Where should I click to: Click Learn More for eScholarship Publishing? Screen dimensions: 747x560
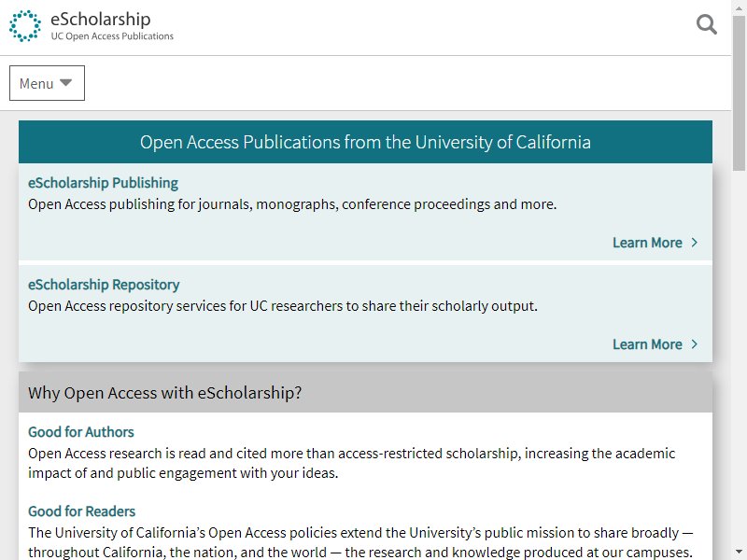tap(647, 243)
